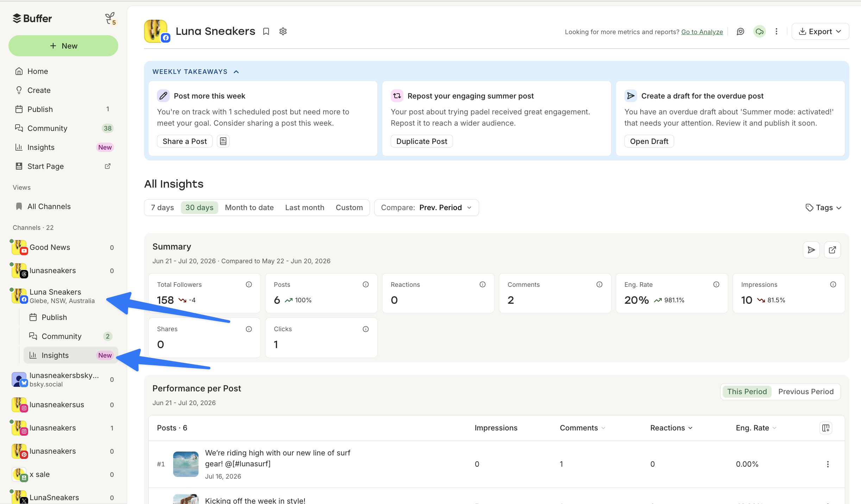The image size is (861, 504).
Task: Open All Channels view
Action: tap(63, 206)
